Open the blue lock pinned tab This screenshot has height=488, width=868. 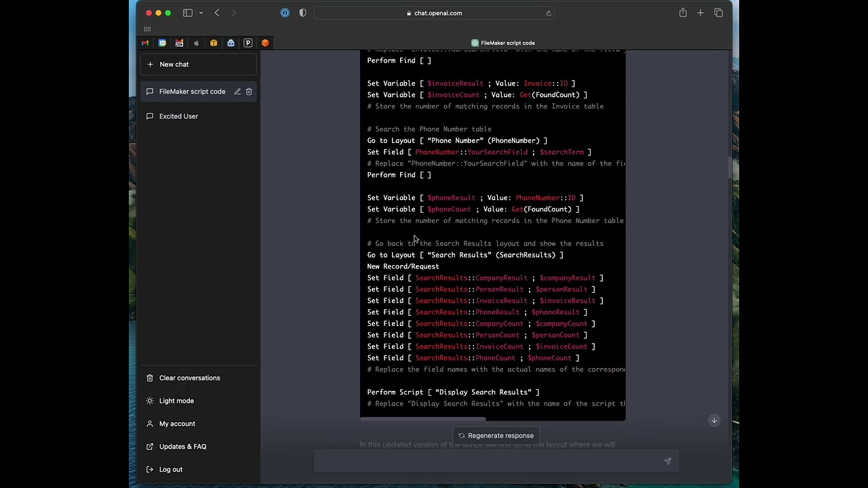[231, 43]
